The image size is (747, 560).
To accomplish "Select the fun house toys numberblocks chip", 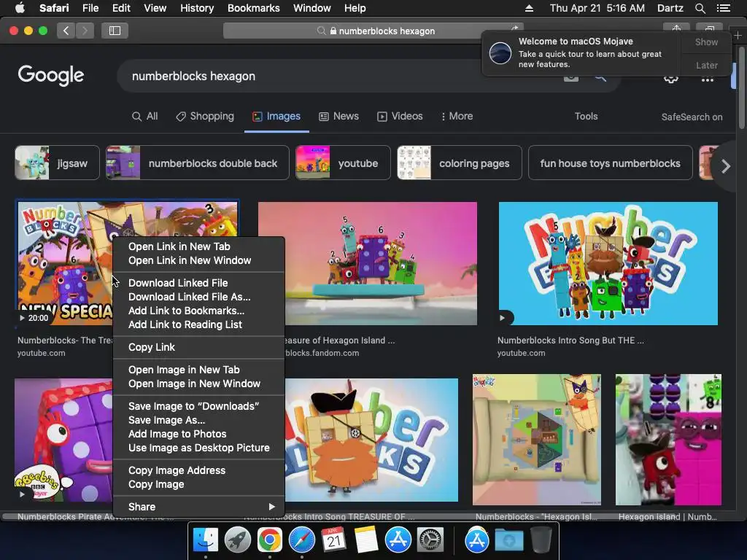I will click(x=611, y=163).
